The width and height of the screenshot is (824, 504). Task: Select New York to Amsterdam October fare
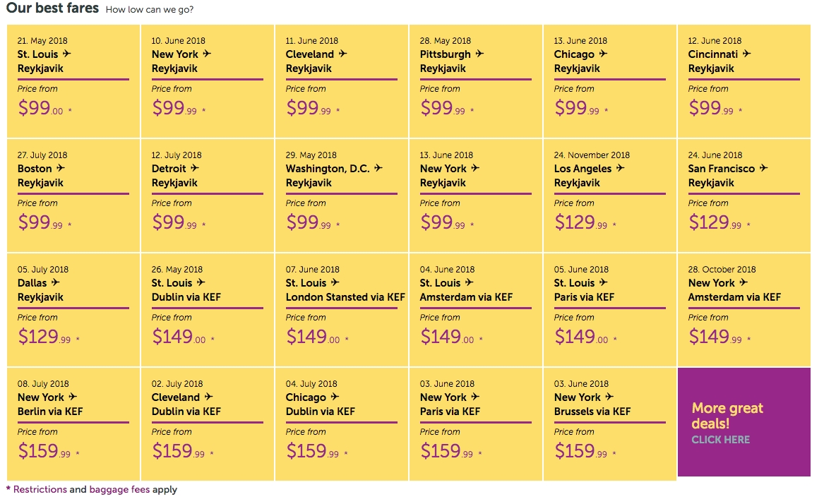pos(744,309)
